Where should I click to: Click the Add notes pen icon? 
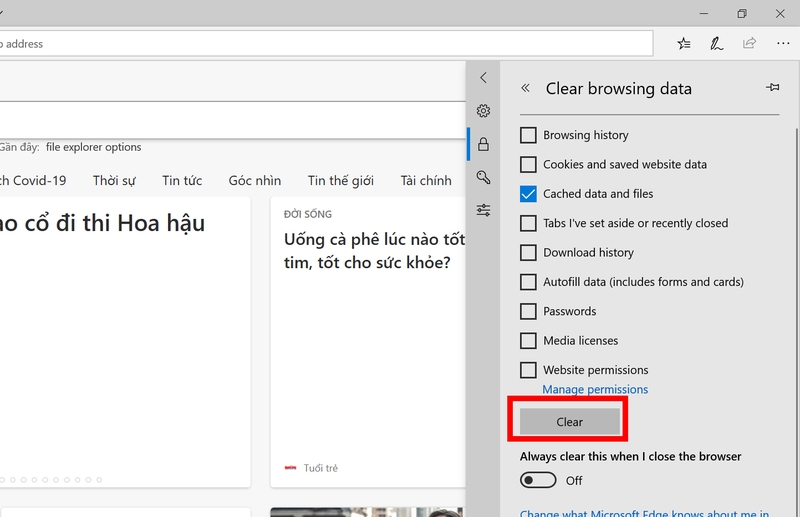tap(716, 44)
